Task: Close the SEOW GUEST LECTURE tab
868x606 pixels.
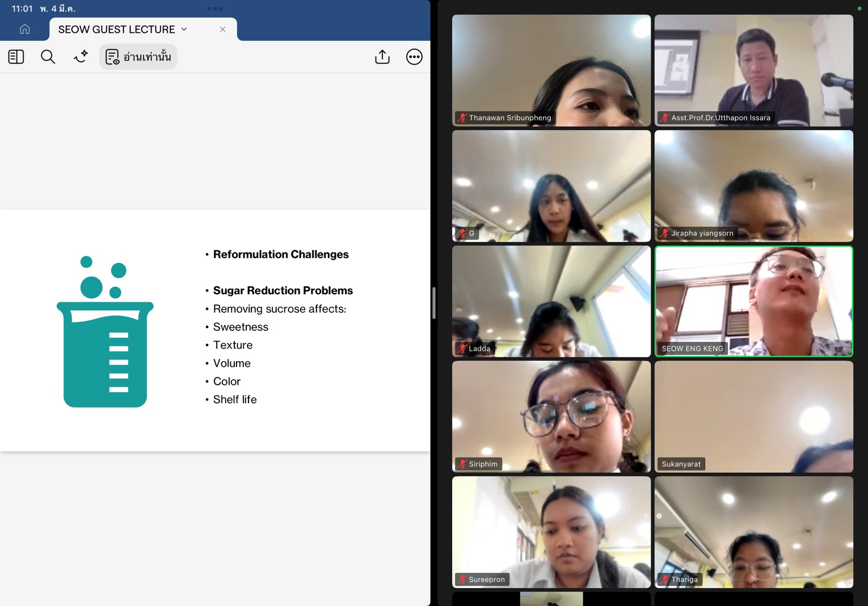Action: (222, 29)
